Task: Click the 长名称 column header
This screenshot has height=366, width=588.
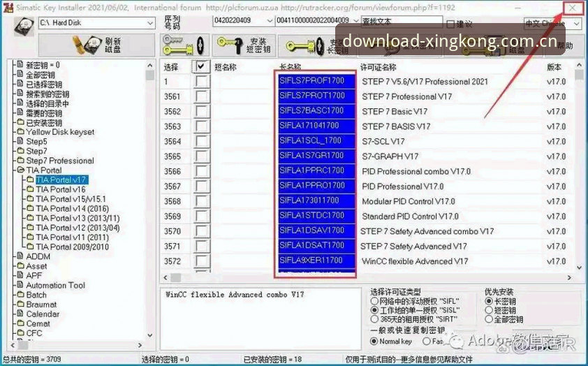Action: click(x=290, y=67)
